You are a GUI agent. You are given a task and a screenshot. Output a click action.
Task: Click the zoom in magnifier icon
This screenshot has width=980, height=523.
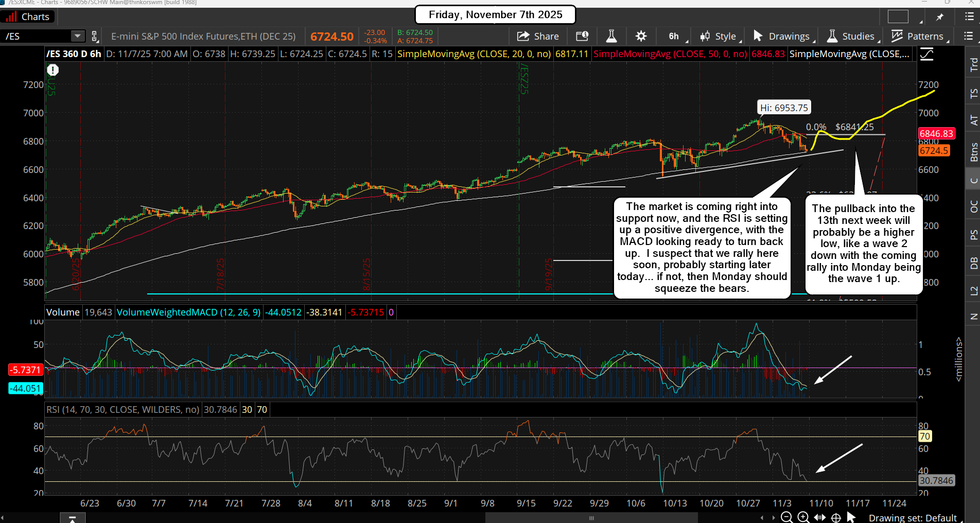(803, 517)
